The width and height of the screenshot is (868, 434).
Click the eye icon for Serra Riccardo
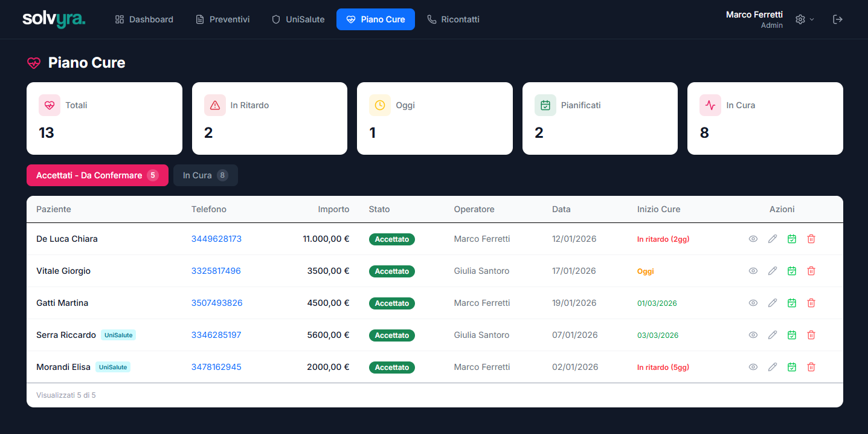753,335
